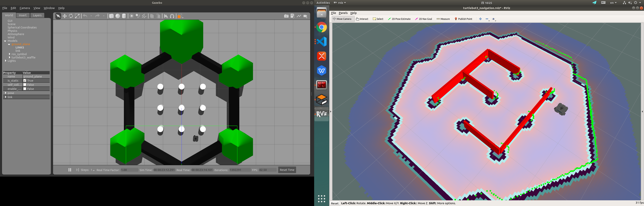Open the Gazebo File menu
This screenshot has height=206, width=644.
[x=5, y=8]
